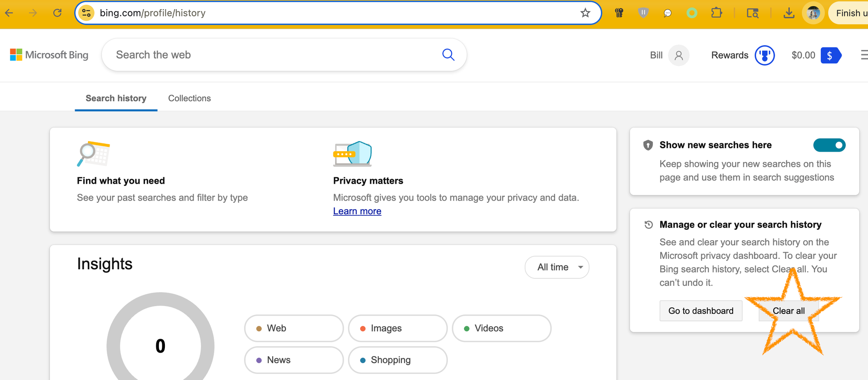Filter insights by Videos
The height and width of the screenshot is (380, 868).
[x=501, y=328]
